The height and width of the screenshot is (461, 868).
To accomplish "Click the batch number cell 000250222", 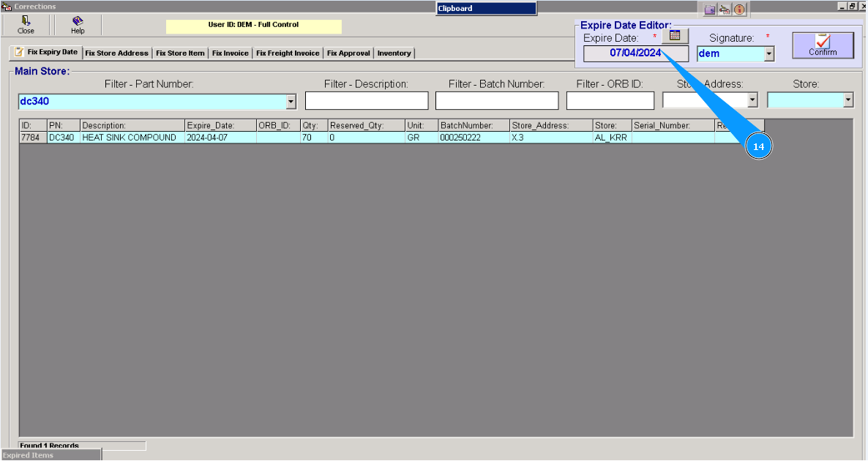I will click(474, 138).
